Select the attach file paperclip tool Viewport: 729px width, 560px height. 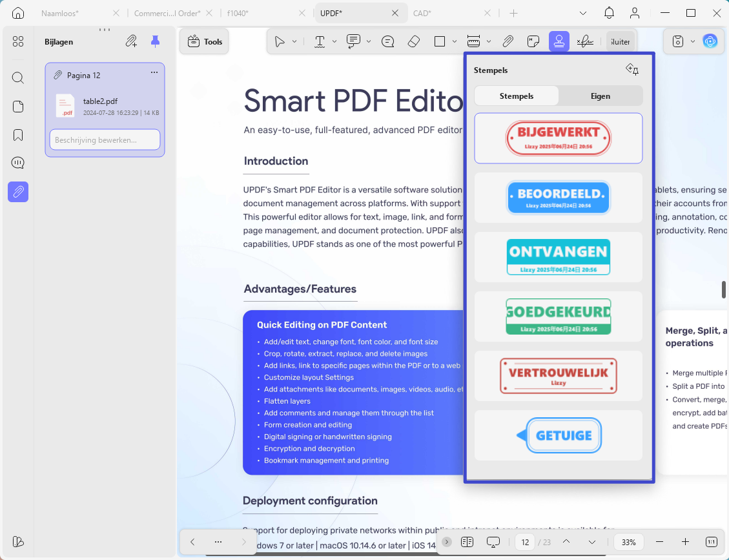tap(508, 41)
